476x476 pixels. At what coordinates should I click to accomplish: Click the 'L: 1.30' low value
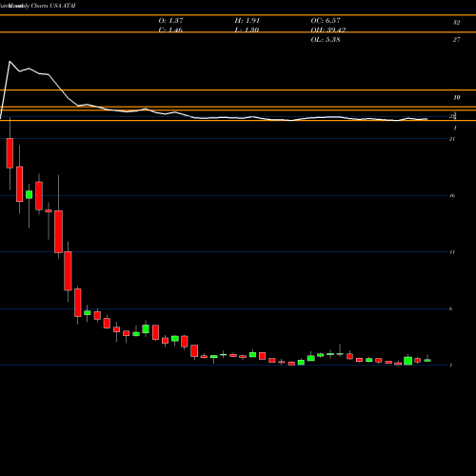[247, 30]
